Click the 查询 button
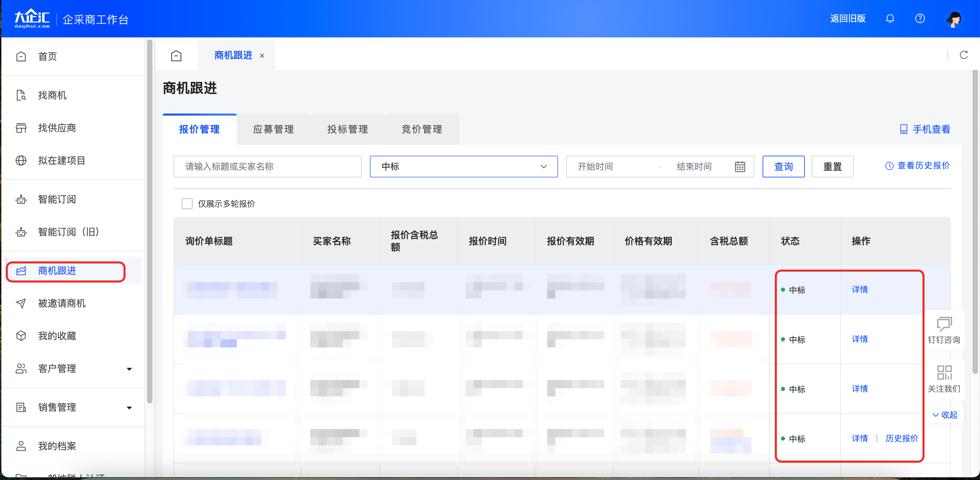Image resolution: width=980 pixels, height=480 pixels. point(783,167)
